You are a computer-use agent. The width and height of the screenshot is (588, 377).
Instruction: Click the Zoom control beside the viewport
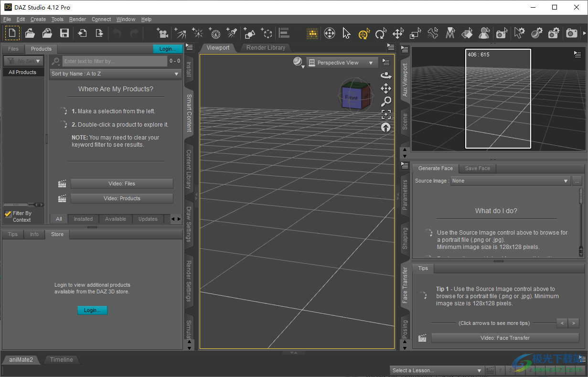click(x=386, y=101)
